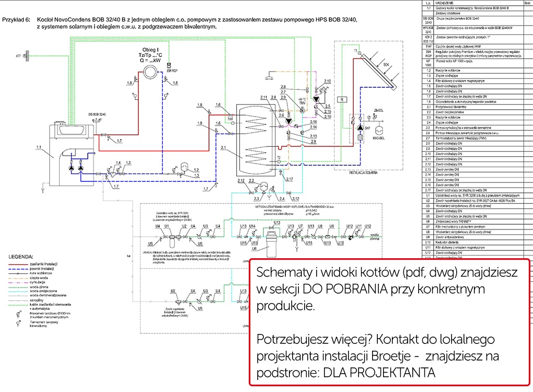Click the shower head symbol above the tank

(269, 76)
